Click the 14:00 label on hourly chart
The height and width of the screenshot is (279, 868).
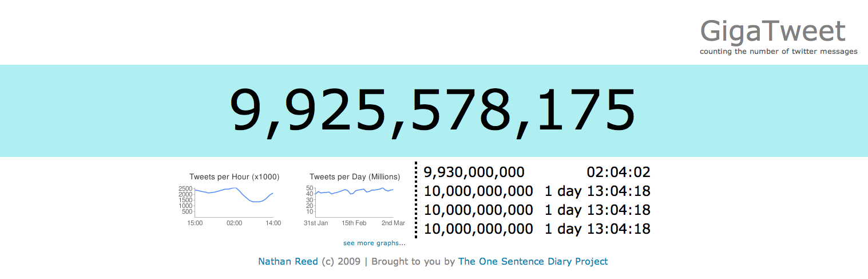[x=273, y=223]
